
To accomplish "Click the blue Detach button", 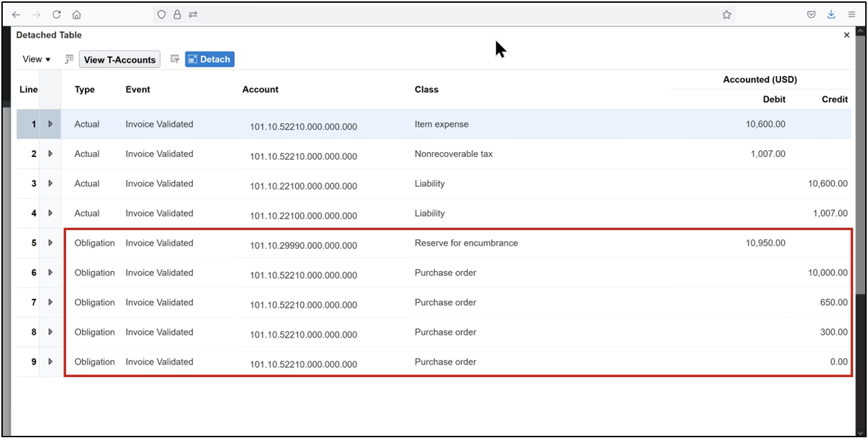I will 209,59.
